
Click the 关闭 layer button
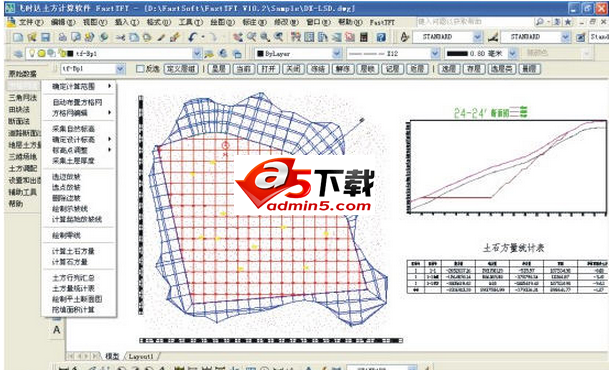(x=293, y=69)
